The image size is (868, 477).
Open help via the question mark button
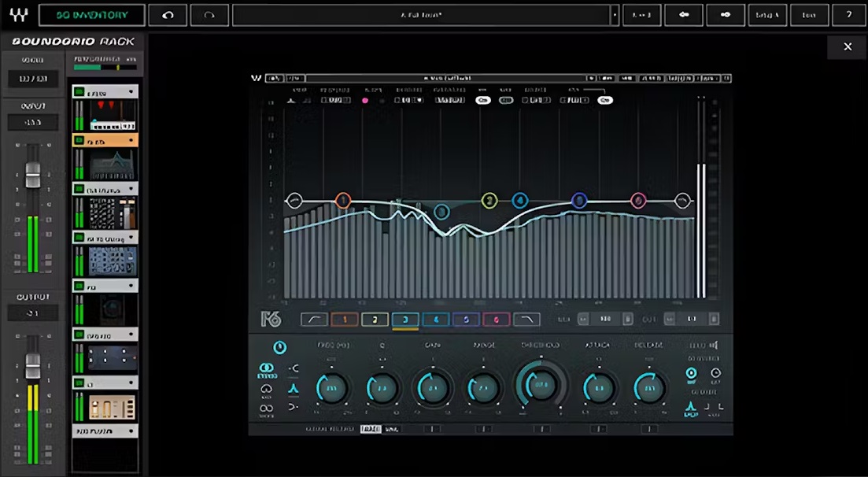[x=849, y=16]
